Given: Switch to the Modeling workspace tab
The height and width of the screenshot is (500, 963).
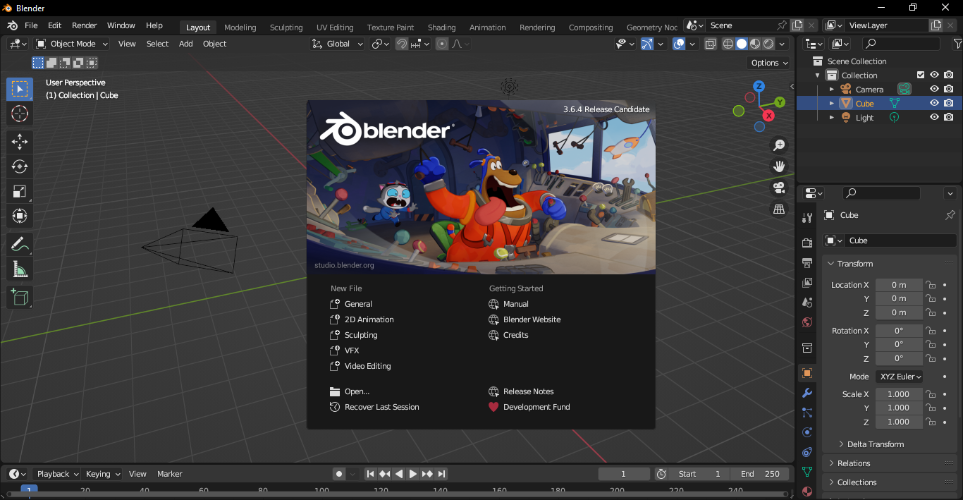Looking at the screenshot, I should click(240, 27).
